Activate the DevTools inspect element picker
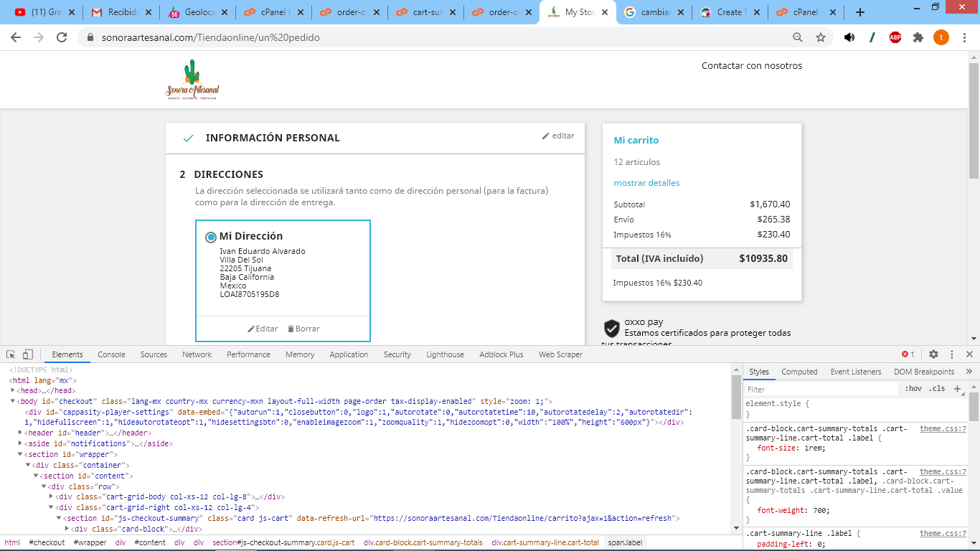 [11, 354]
